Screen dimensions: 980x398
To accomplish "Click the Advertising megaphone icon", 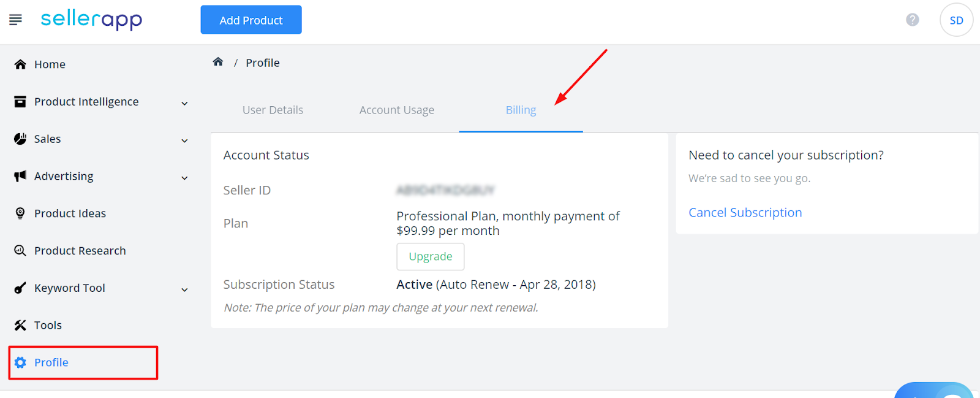I will [20, 176].
